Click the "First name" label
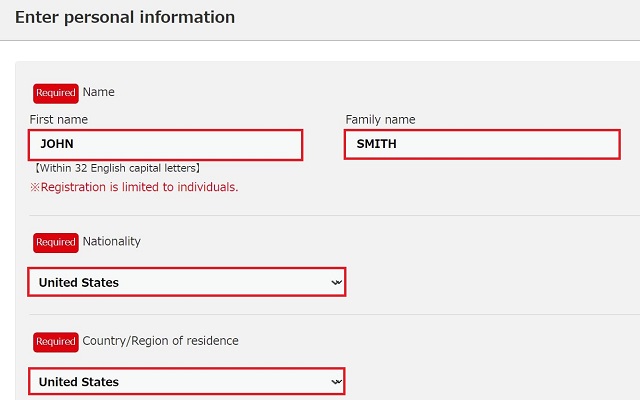 tap(59, 120)
